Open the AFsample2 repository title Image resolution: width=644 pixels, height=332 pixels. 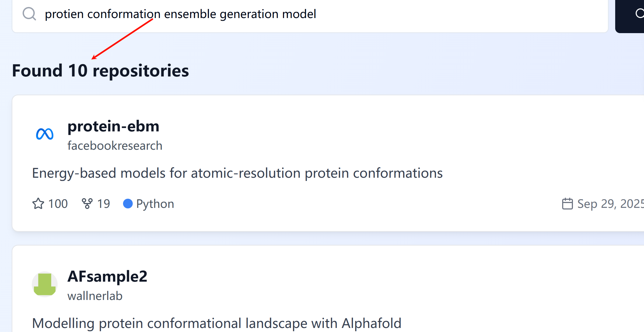[x=107, y=276]
